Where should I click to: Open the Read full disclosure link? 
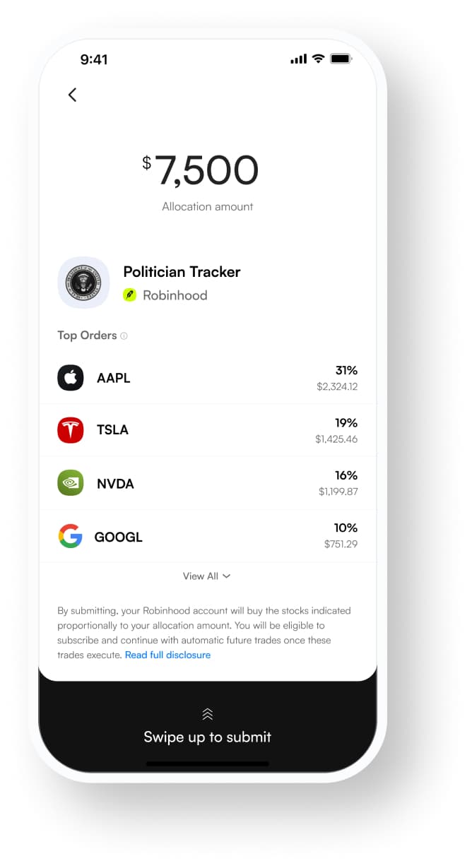point(167,655)
